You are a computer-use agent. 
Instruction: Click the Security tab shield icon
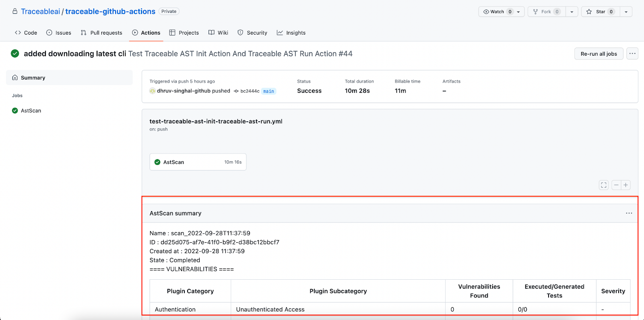tap(240, 33)
